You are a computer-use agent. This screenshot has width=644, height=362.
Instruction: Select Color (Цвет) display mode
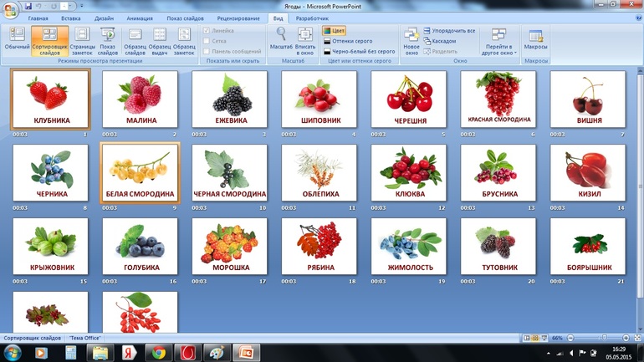[x=335, y=31]
